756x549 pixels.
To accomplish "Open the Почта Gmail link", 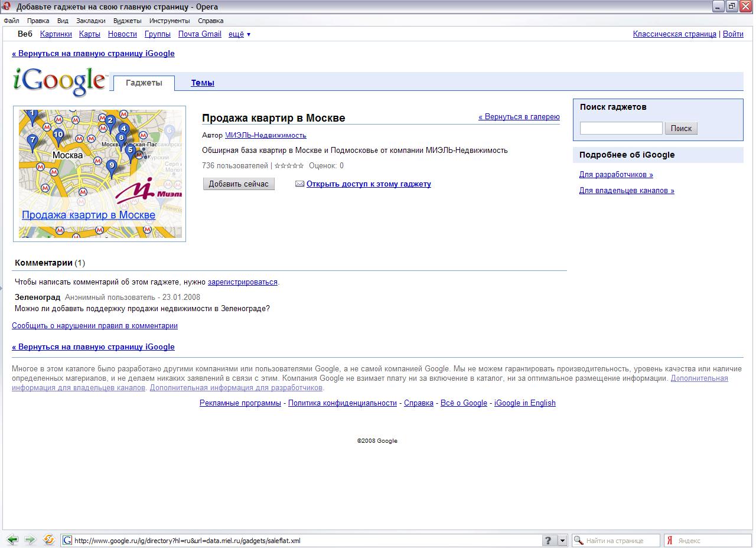I will 200,34.
